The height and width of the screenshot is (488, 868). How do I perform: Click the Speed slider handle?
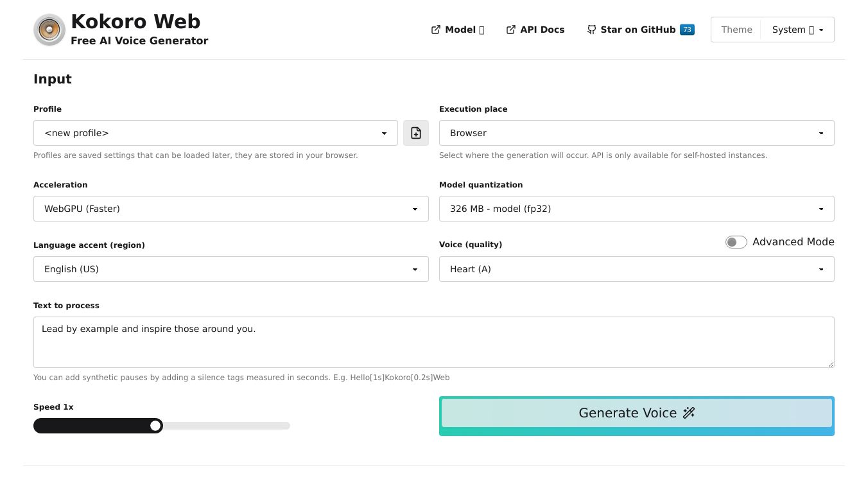click(155, 426)
